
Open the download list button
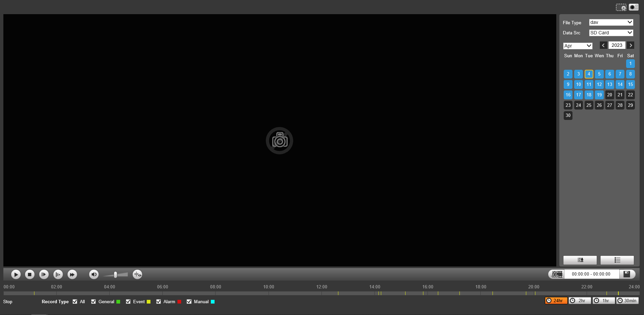(x=580, y=260)
